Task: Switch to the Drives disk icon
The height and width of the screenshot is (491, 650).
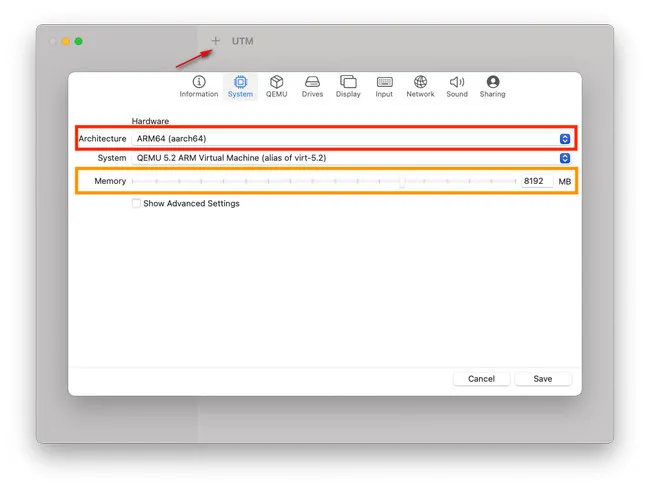Action: (x=312, y=82)
